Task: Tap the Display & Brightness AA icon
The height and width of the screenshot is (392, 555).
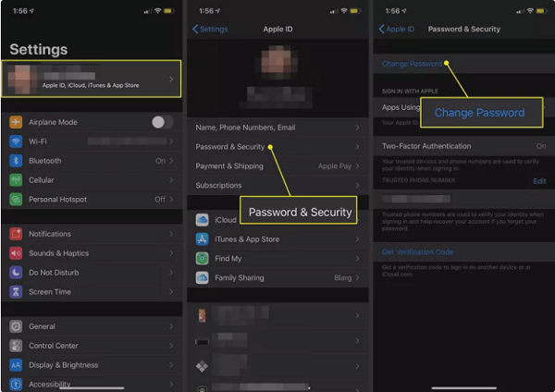Action: click(x=16, y=365)
